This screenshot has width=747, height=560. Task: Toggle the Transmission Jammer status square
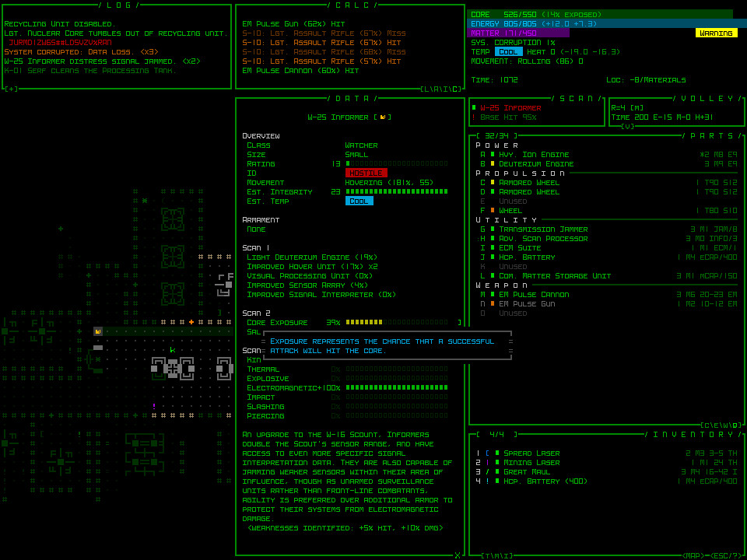tap(491, 227)
